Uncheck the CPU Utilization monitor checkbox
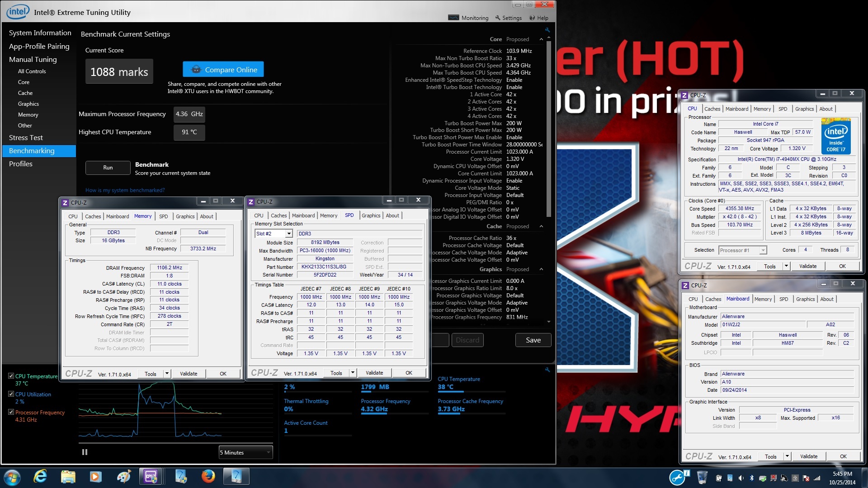The width and height of the screenshot is (868, 488). tap(11, 394)
